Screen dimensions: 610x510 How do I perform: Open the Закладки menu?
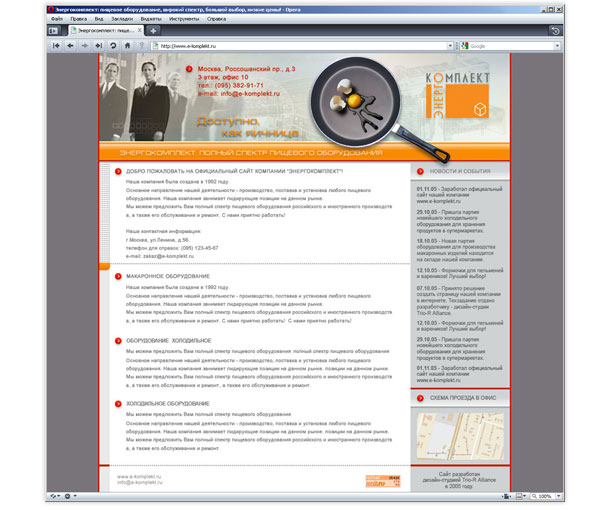[x=122, y=19]
